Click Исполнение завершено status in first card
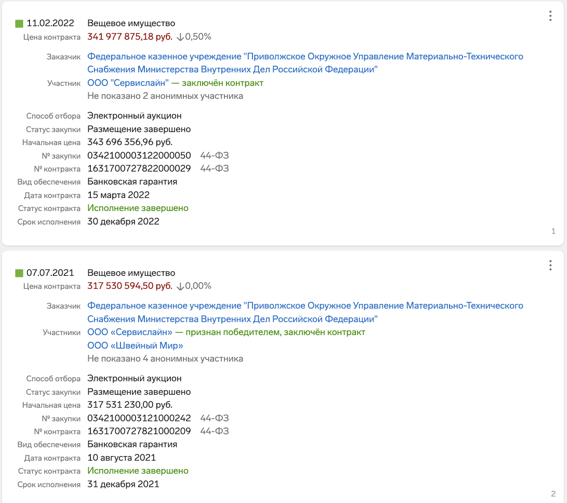 click(138, 208)
